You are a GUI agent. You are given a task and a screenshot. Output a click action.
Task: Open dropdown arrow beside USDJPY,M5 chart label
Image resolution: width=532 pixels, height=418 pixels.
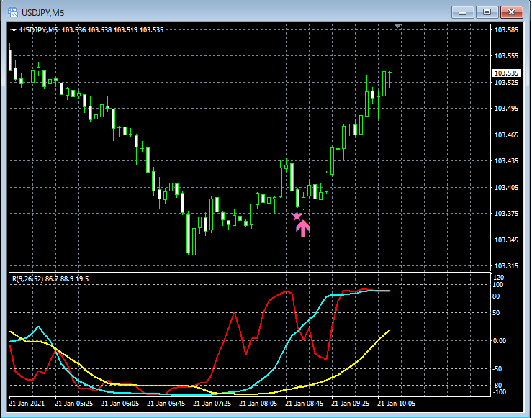coord(14,30)
